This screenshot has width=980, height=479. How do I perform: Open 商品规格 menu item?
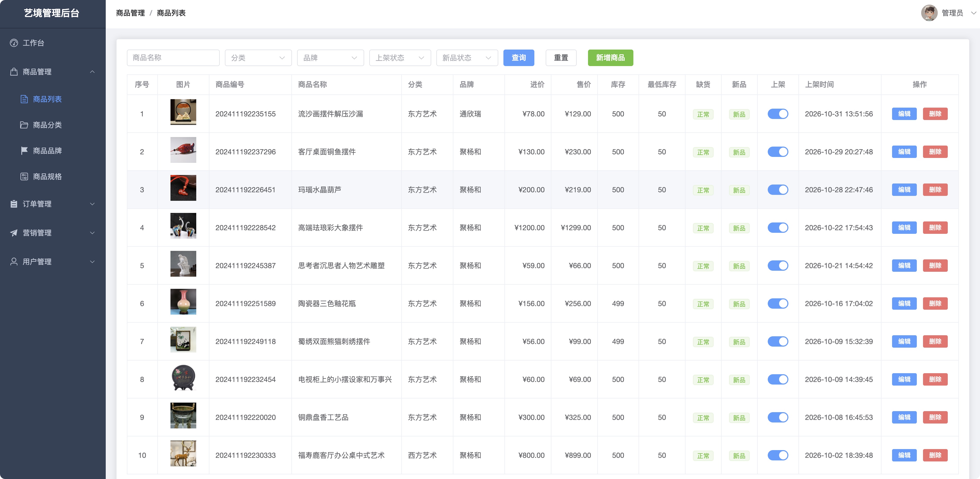tap(53, 177)
